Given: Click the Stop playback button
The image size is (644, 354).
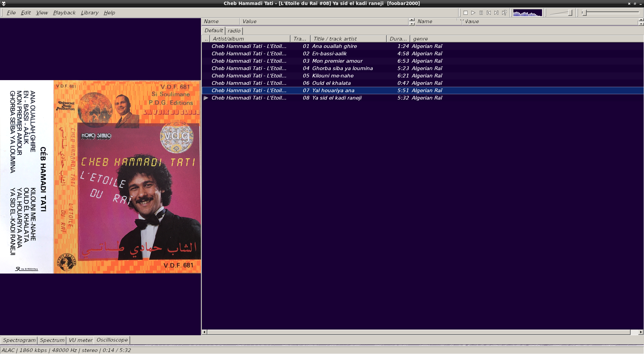Looking at the screenshot, I should point(466,13).
